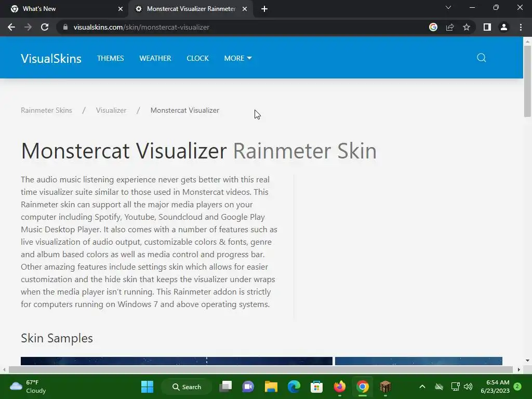The image size is (532, 399).
Task: Open the Chrome three-dot menu
Action: coord(521,27)
